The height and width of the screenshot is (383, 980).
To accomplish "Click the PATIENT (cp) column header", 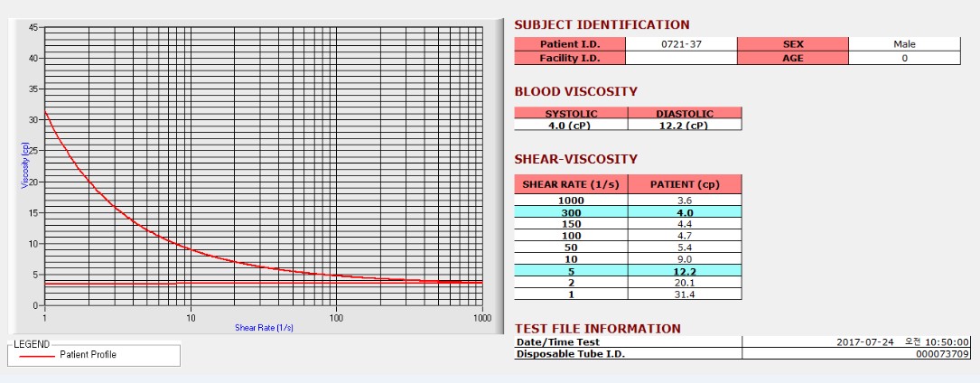I will tap(685, 184).
